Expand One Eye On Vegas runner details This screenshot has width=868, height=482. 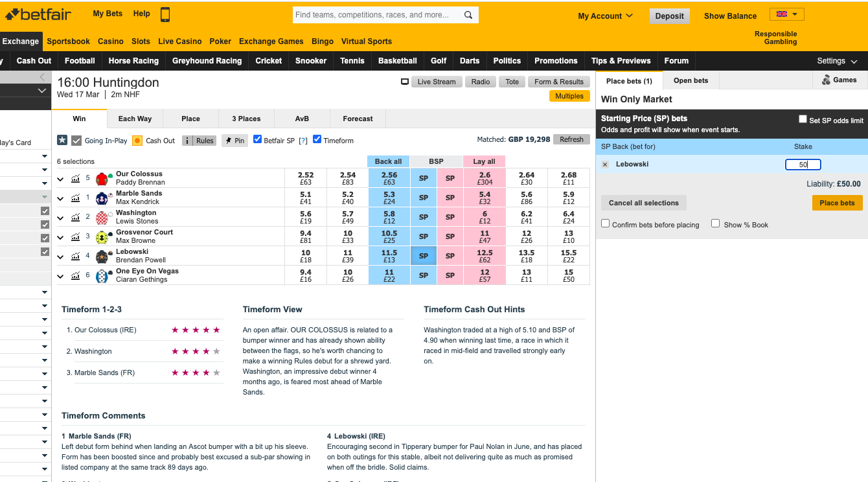coord(61,276)
